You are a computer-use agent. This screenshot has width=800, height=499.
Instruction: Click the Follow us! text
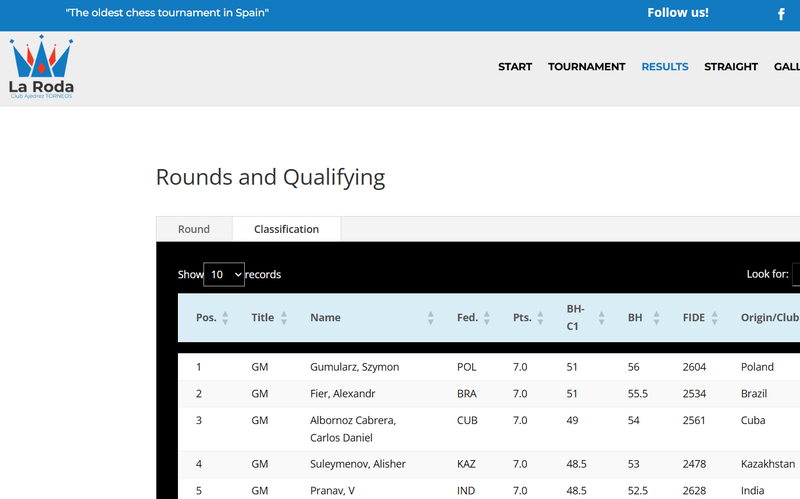point(678,13)
